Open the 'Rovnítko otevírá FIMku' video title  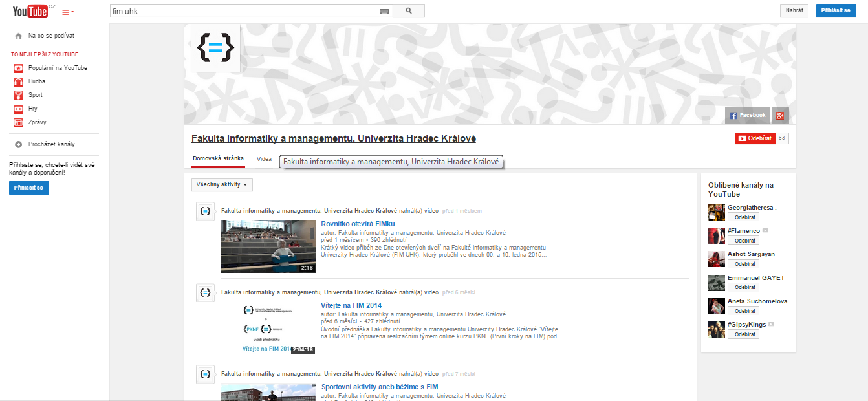(x=358, y=224)
